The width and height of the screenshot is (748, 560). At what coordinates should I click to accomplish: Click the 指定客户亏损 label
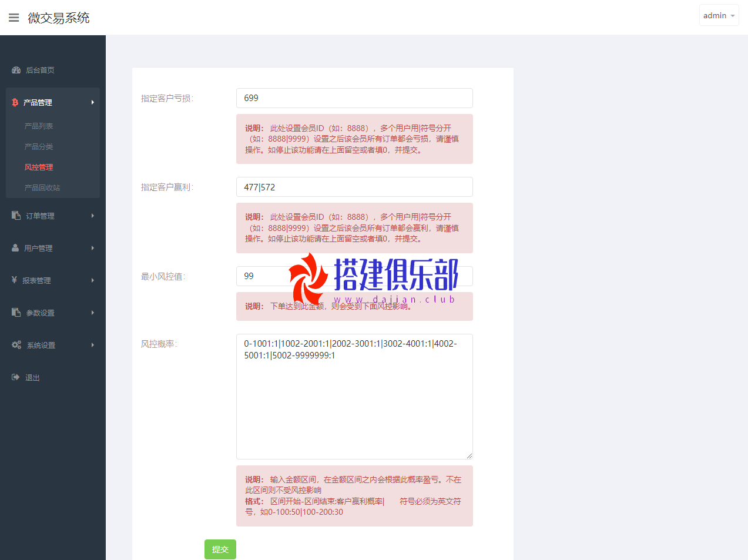167,98
